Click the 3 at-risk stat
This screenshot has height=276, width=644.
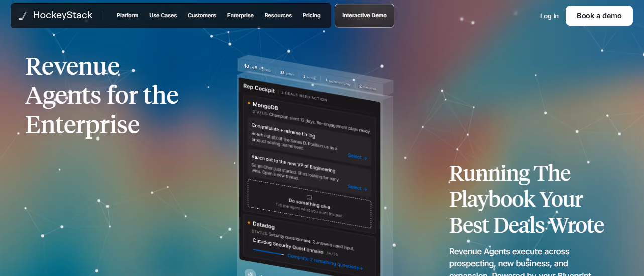pyautogui.click(x=309, y=77)
